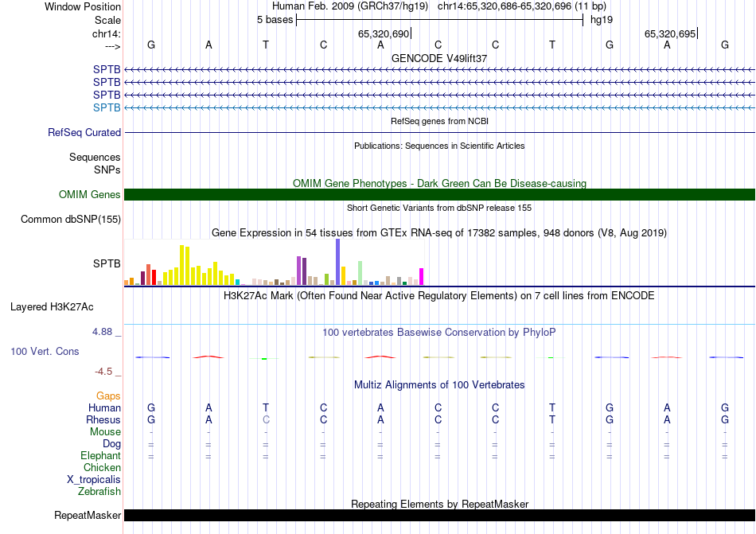Select the Zebrafish alignment row label
This screenshot has height=534, width=756.
(99, 492)
